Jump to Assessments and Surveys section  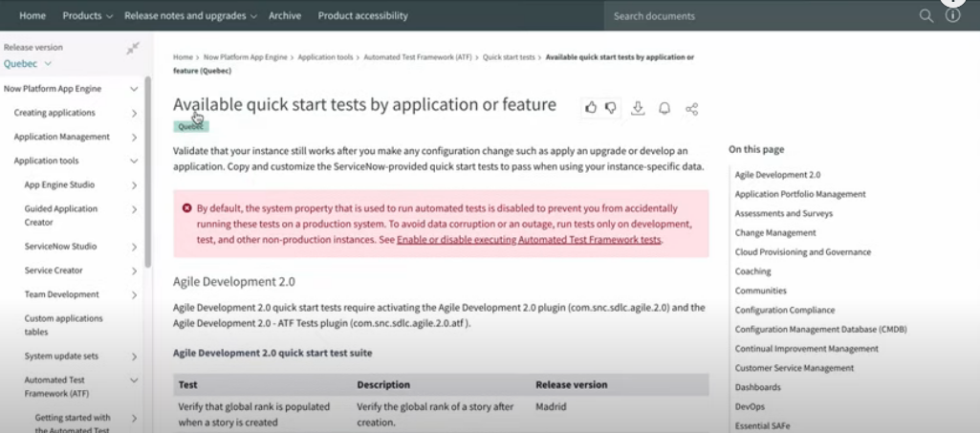[784, 213]
